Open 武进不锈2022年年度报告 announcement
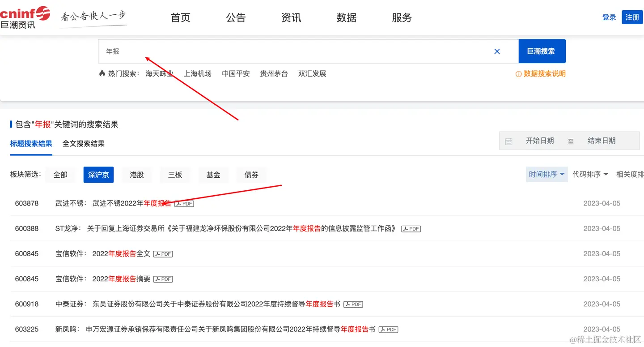Viewport: 644px width, 347px height. tap(132, 203)
